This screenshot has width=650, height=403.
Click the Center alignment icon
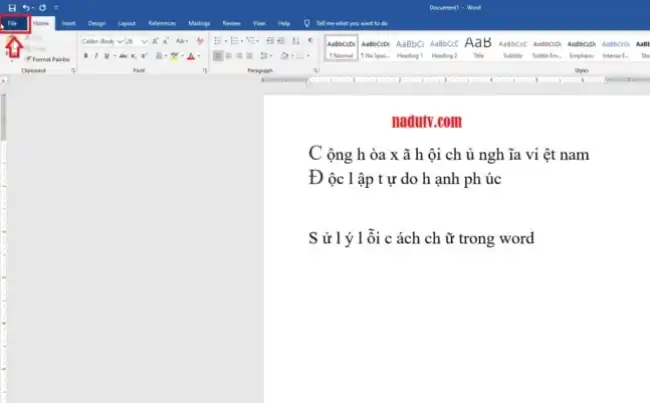(228, 56)
